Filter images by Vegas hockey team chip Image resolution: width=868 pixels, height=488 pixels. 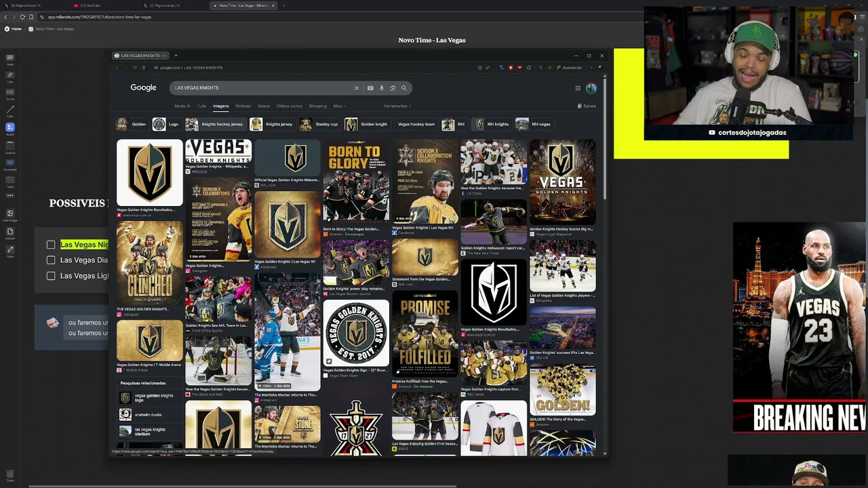click(x=416, y=124)
